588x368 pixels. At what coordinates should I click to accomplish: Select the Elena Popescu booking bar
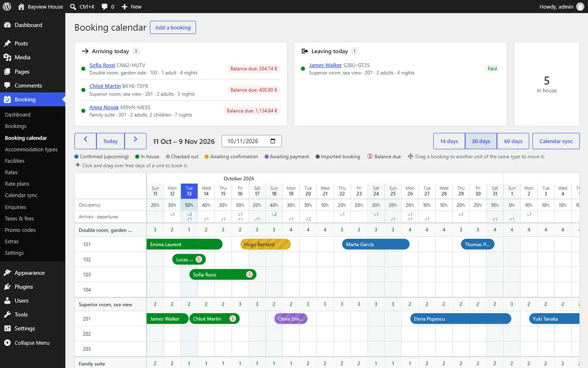click(x=461, y=319)
